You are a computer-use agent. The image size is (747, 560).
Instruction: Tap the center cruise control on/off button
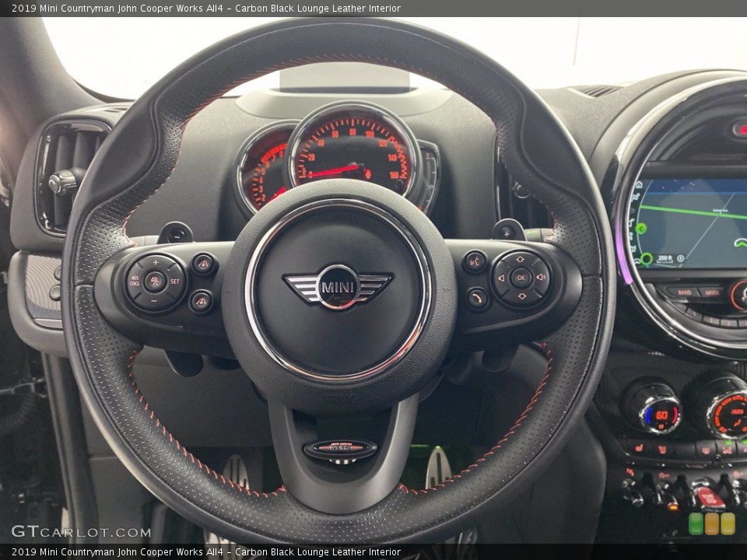click(x=155, y=282)
